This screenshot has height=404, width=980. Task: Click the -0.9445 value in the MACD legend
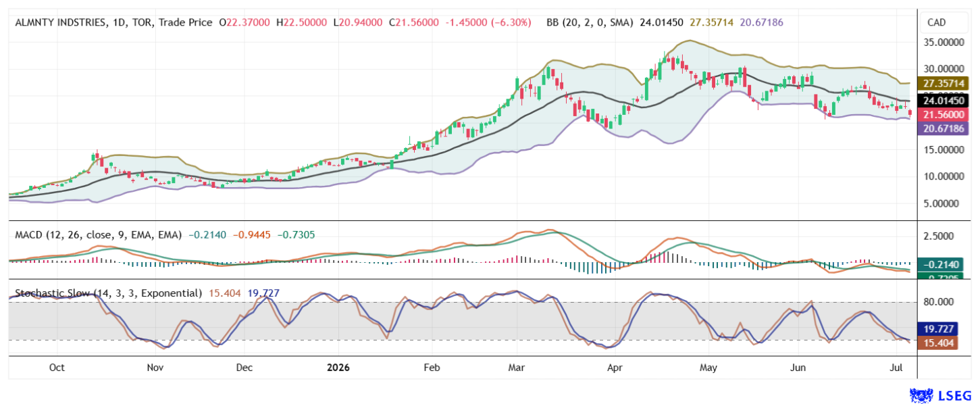tap(251, 235)
